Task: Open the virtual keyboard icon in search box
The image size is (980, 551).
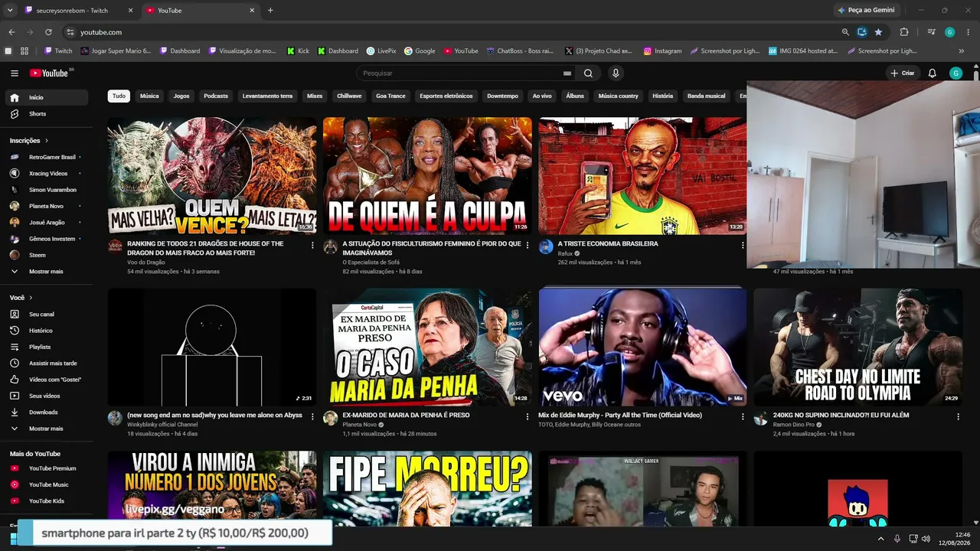Action: tap(567, 73)
